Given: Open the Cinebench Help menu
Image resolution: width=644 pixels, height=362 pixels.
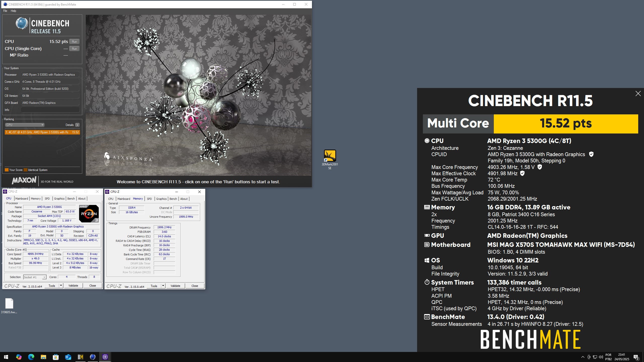Looking at the screenshot, I should (13, 11).
